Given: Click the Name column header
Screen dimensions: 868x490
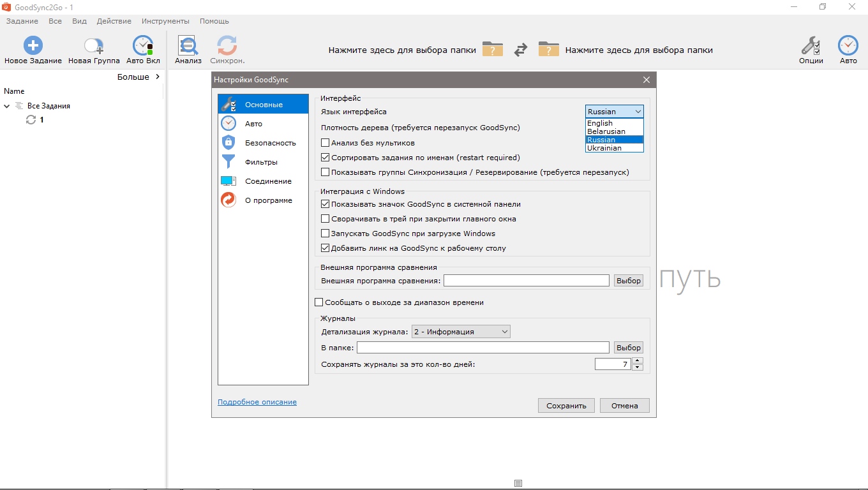Looking at the screenshot, I should click(14, 91).
